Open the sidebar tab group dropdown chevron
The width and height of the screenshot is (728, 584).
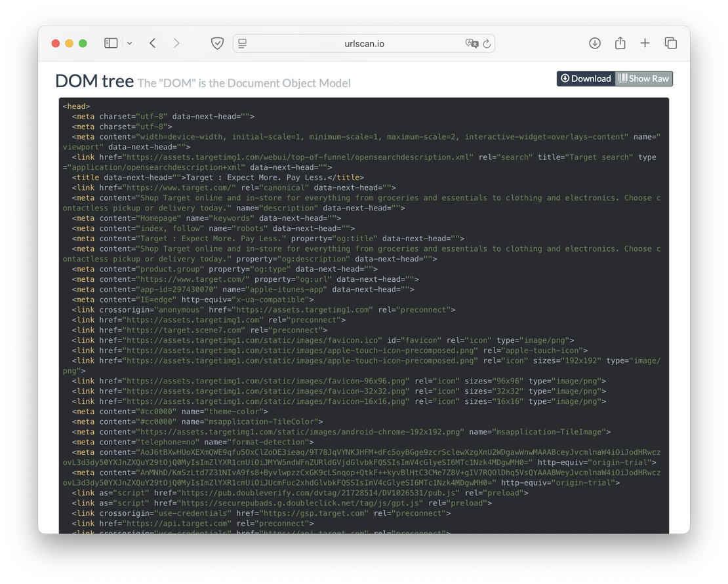point(129,43)
